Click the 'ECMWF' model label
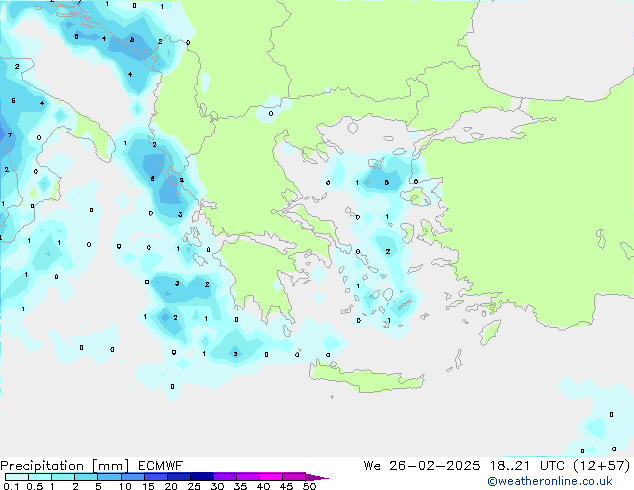 tap(161, 466)
